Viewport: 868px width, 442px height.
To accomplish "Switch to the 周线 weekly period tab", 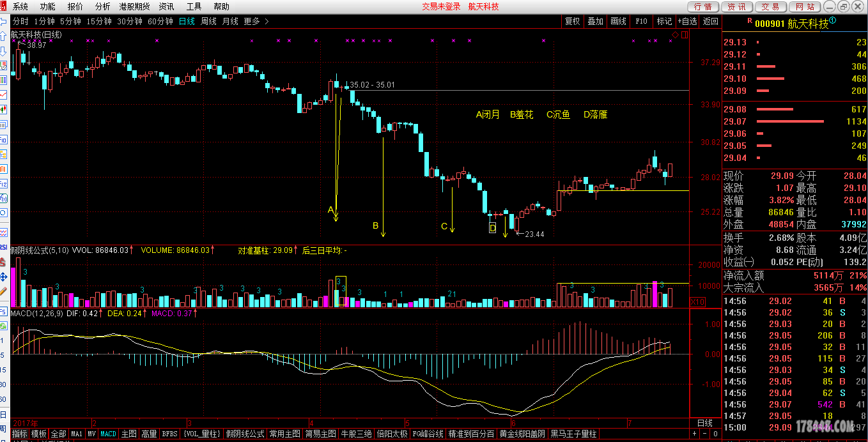I will [x=208, y=21].
